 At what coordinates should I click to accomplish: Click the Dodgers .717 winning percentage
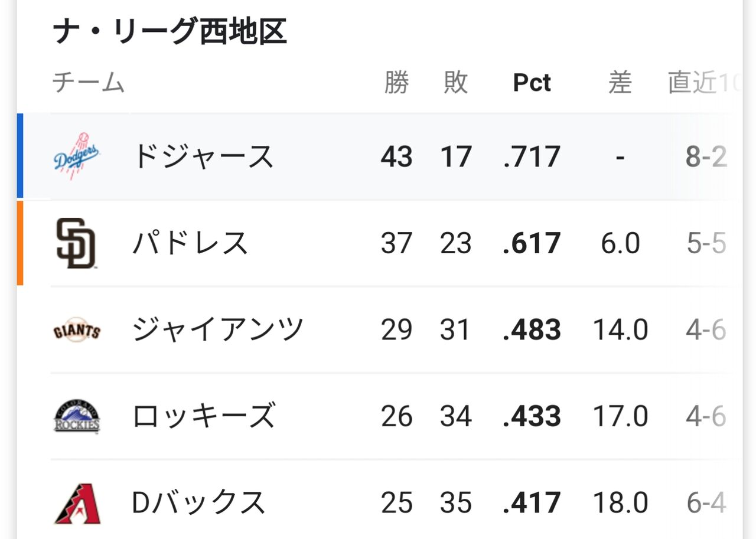pos(532,157)
